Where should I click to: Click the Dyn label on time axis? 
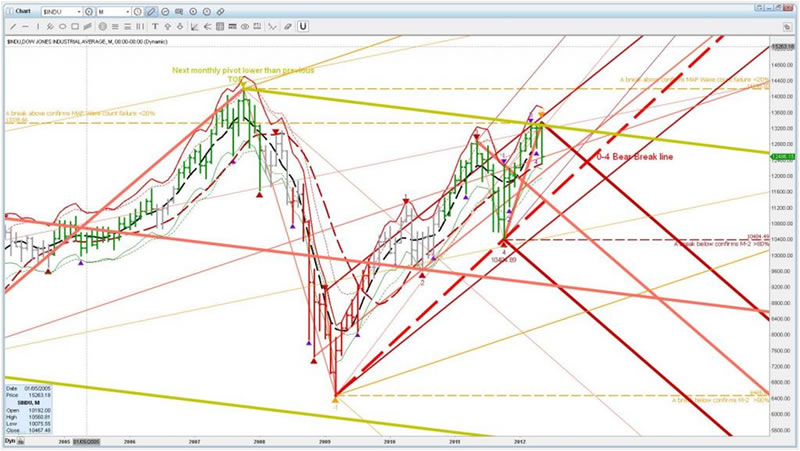coord(10,441)
